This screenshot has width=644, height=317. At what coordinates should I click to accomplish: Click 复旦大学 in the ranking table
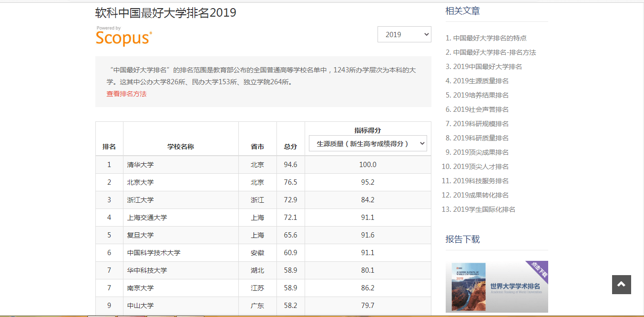tap(140, 235)
